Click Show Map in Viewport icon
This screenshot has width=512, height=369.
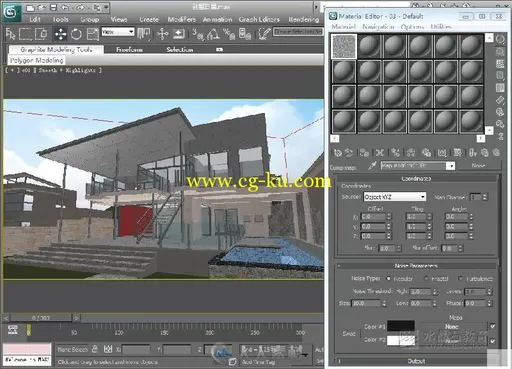[457, 153]
